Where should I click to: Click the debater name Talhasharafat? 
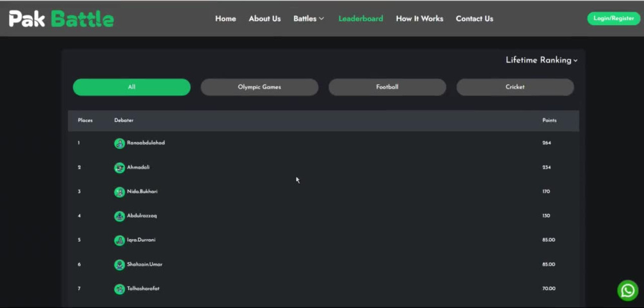[x=144, y=288]
